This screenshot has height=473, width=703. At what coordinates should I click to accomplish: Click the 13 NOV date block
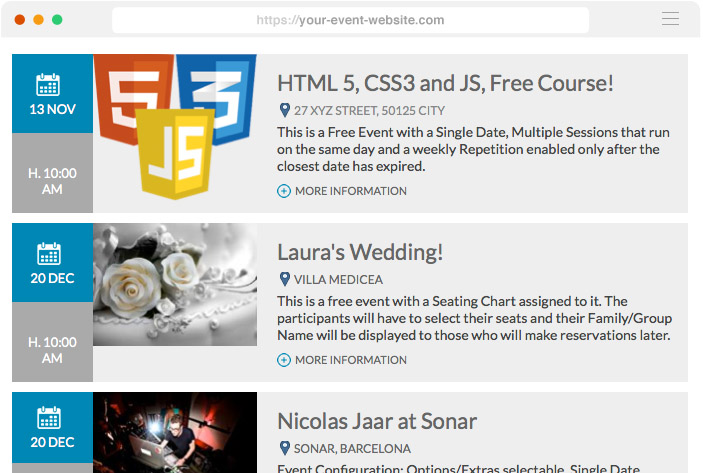[x=52, y=94]
